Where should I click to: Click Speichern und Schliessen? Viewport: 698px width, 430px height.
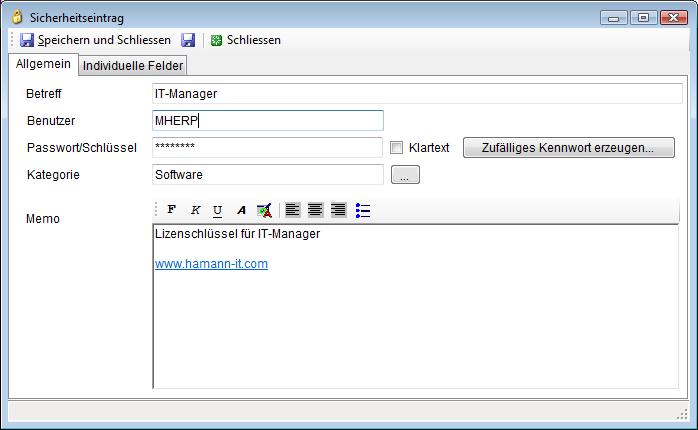95,40
